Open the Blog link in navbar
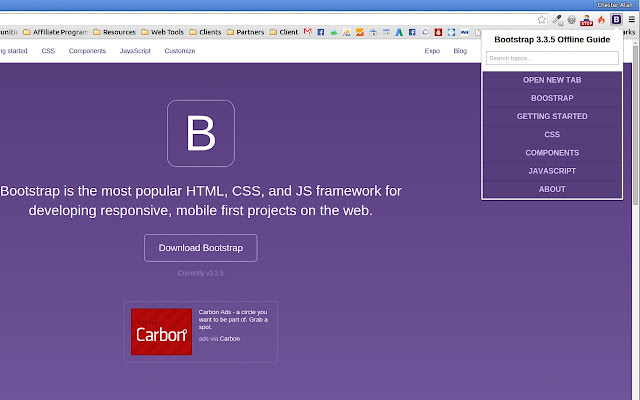 click(x=460, y=51)
